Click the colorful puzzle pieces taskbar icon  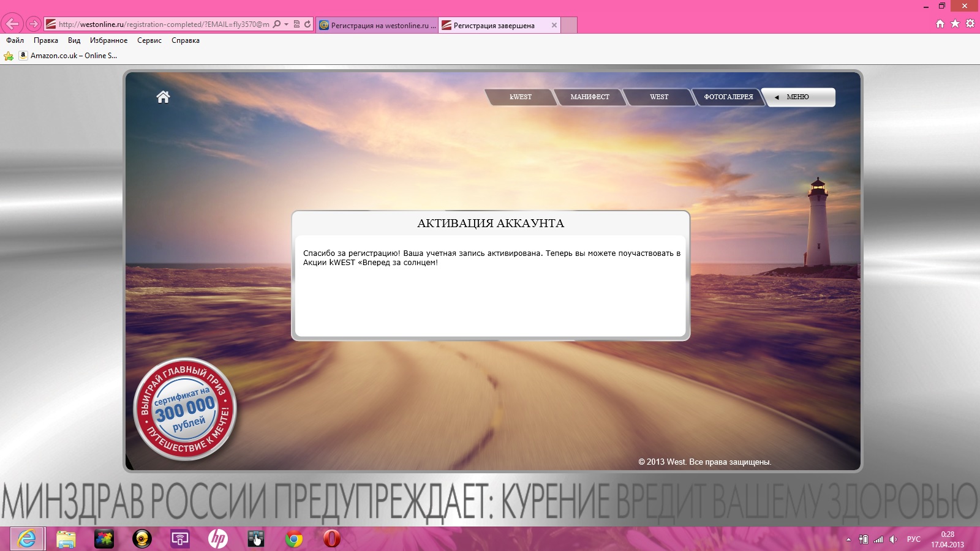coord(104,539)
